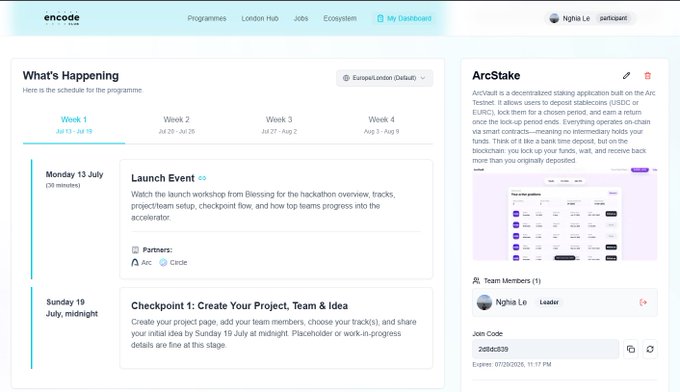Regenerate the join code
The image size is (680, 392).
(x=650, y=349)
